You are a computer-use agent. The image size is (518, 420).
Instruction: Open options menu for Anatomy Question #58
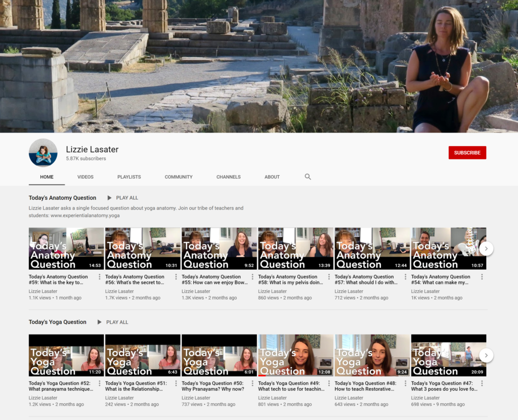coord(329,277)
